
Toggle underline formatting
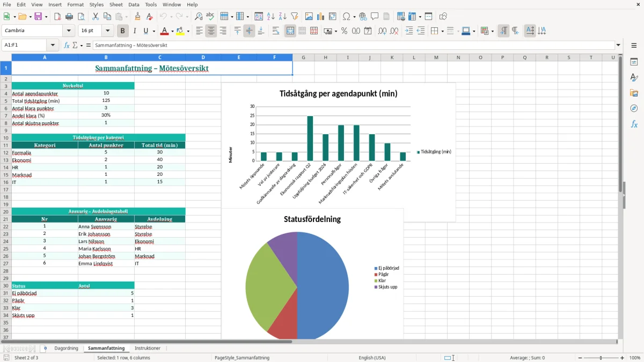[x=145, y=31]
